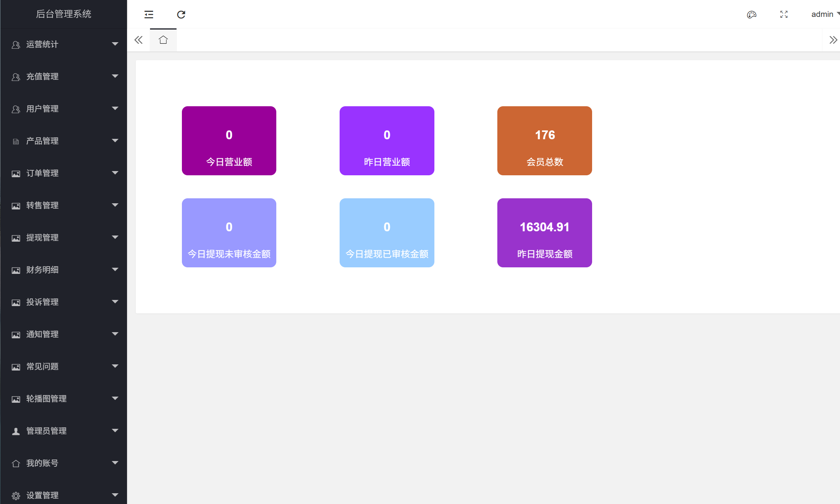840x504 pixels.
Task: Click the 我的账号 home icon
Action: point(16,463)
